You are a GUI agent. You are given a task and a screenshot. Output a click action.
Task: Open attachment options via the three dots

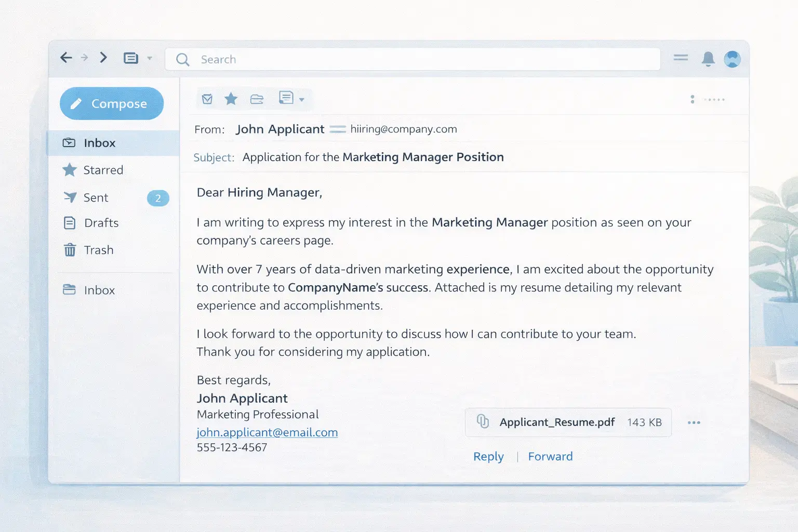pyautogui.click(x=694, y=422)
